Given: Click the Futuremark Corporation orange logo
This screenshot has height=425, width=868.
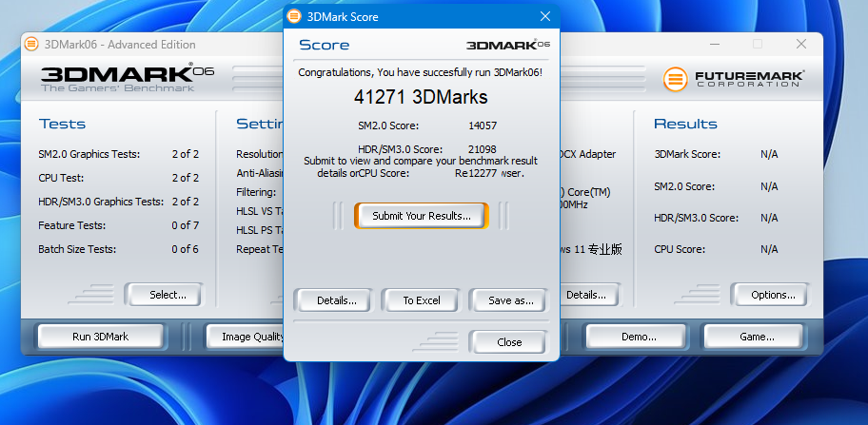Looking at the screenshot, I should pos(675,79).
